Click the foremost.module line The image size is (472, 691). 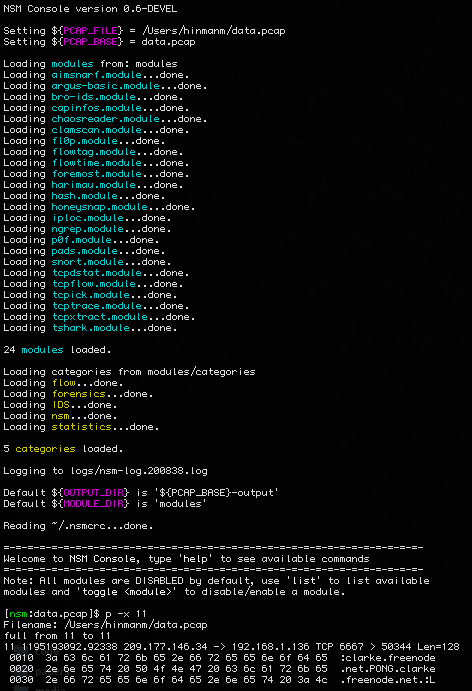pos(96,174)
